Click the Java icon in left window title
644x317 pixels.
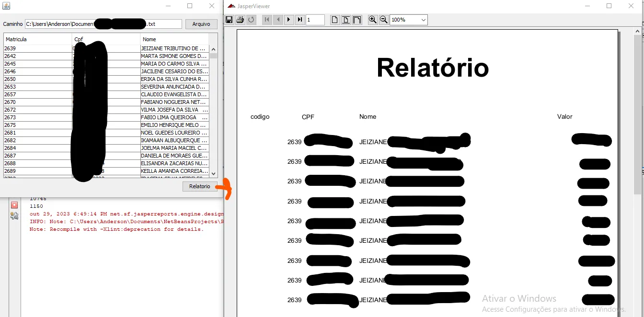pyautogui.click(x=6, y=6)
